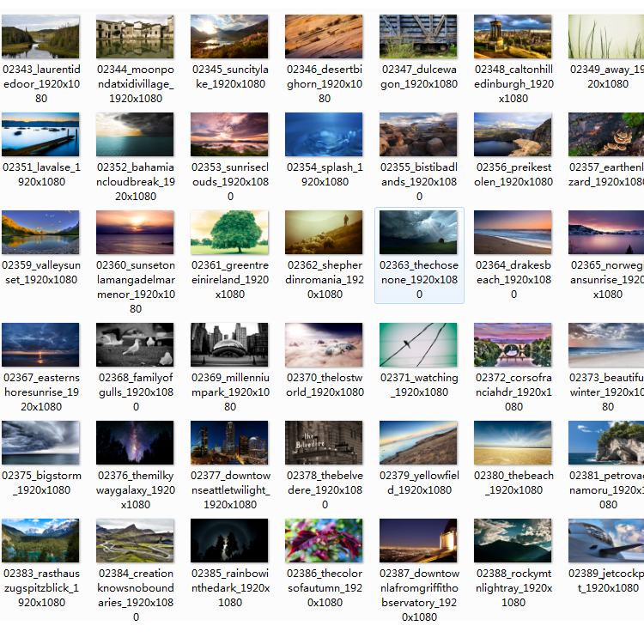
Task: Select the 02348_caltonhilledinburgh thumbnail
Action: tap(513, 37)
